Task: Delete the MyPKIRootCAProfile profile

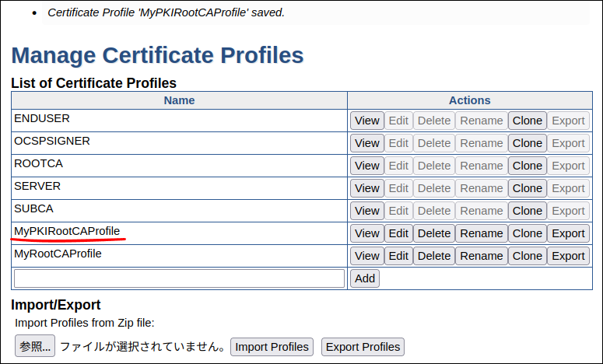Action: [434, 233]
